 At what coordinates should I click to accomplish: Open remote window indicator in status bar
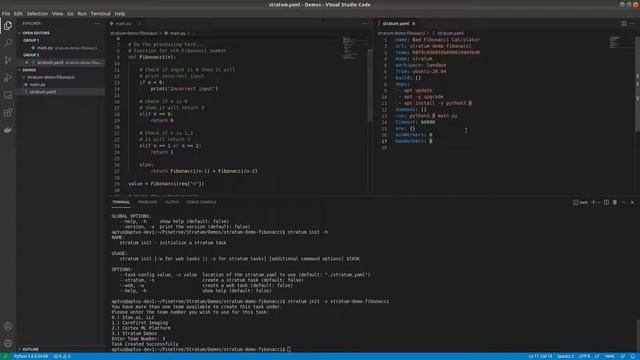pyautogui.click(x=5, y=356)
